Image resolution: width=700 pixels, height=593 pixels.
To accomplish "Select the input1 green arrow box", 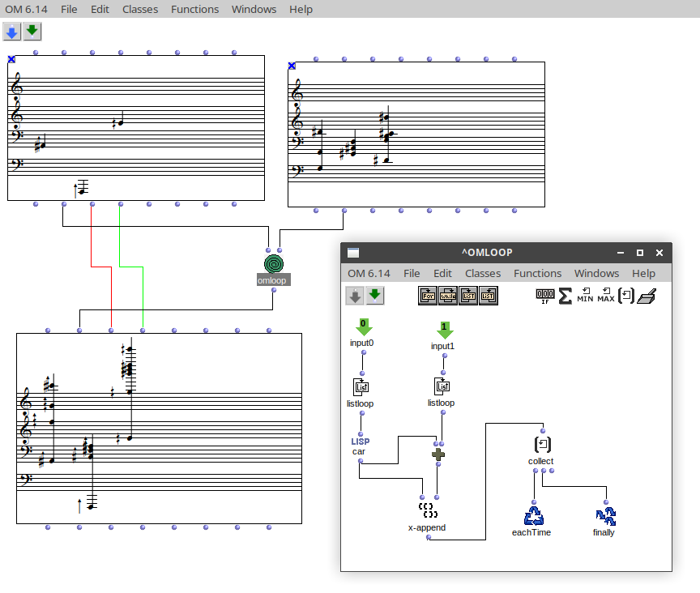I will click(444, 331).
